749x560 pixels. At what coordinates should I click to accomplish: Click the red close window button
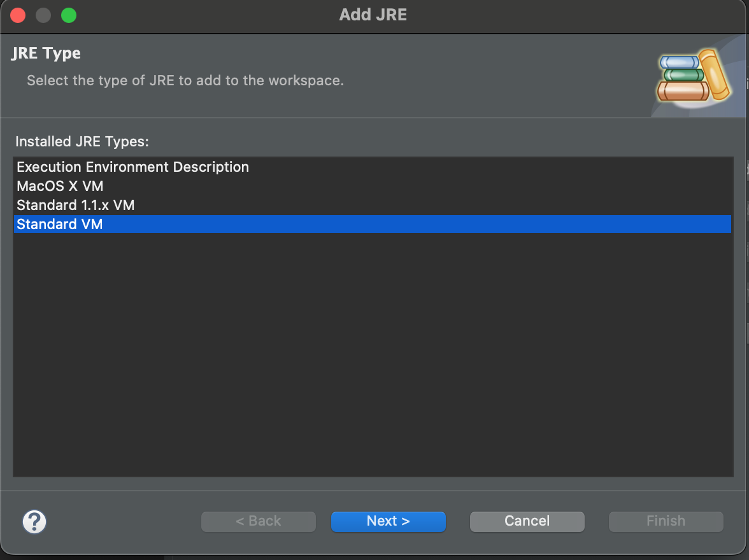tap(18, 15)
